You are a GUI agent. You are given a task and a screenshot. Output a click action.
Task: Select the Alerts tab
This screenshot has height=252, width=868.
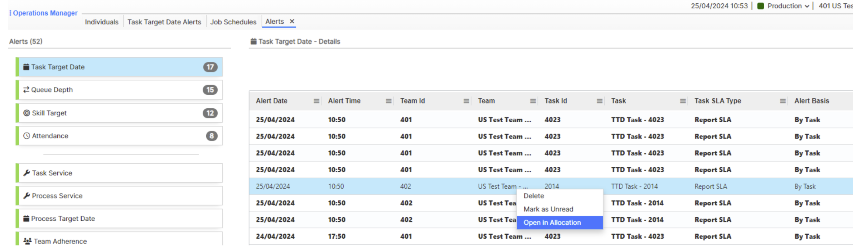pos(275,21)
